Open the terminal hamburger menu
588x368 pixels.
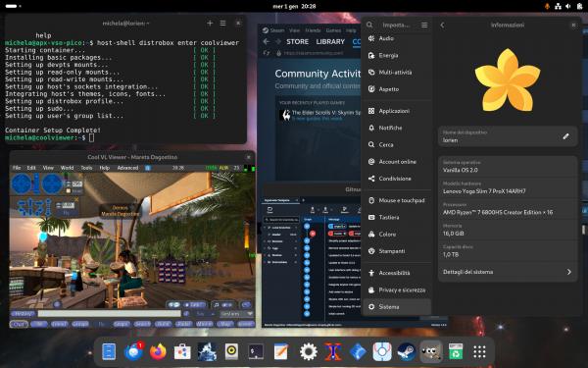coord(222,24)
